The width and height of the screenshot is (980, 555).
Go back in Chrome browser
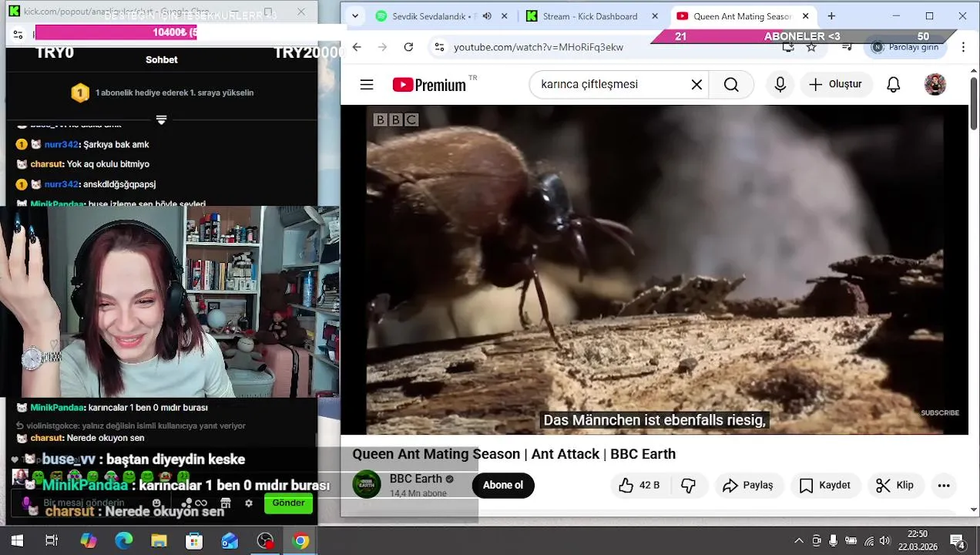pyautogui.click(x=357, y=47)
